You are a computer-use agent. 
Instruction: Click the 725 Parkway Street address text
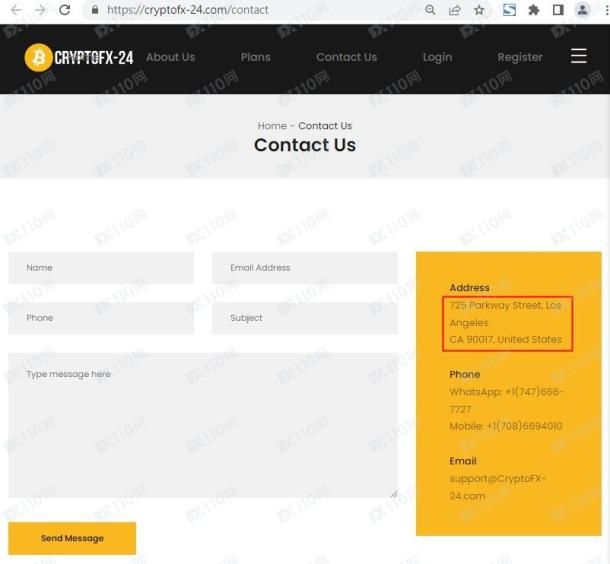coord(505,314)
